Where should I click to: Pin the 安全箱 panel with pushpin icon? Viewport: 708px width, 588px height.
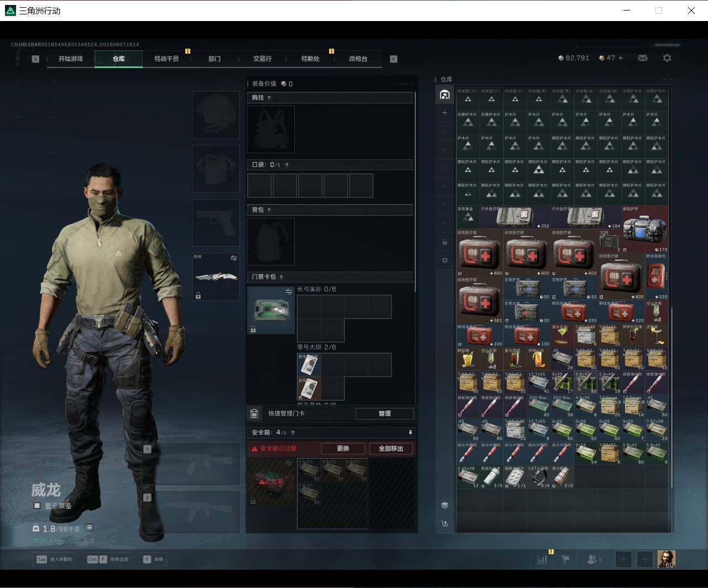point(410,433)
